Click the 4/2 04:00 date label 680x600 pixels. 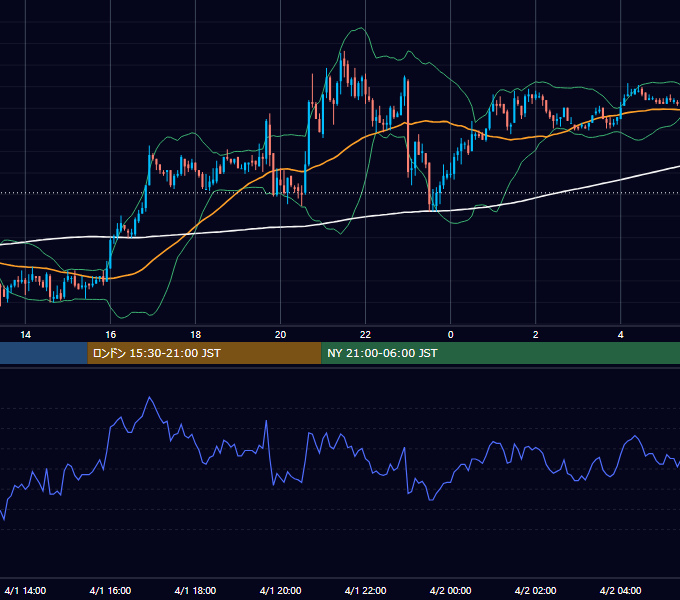point(621,590)
